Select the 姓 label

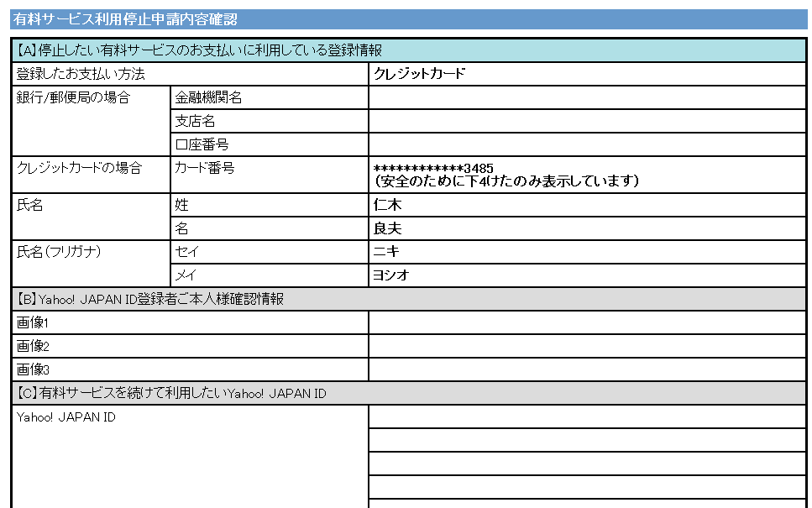(x=181, y=205)
